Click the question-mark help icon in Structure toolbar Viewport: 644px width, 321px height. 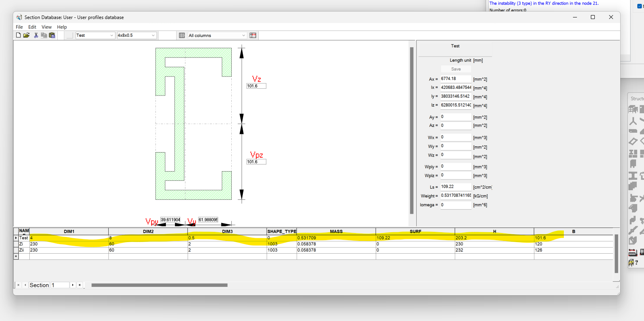tap(633, 262)
